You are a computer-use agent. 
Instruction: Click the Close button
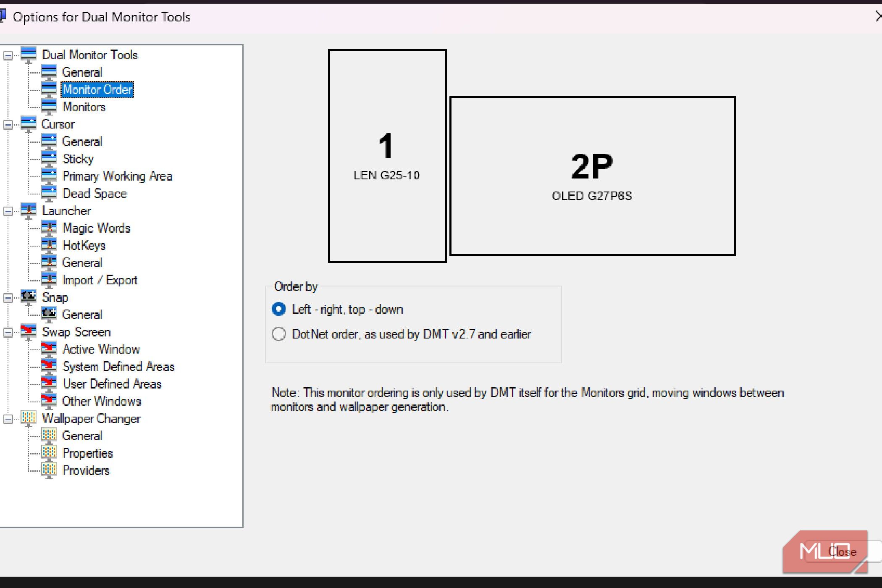pyautogui.click(x=842, y=551)
